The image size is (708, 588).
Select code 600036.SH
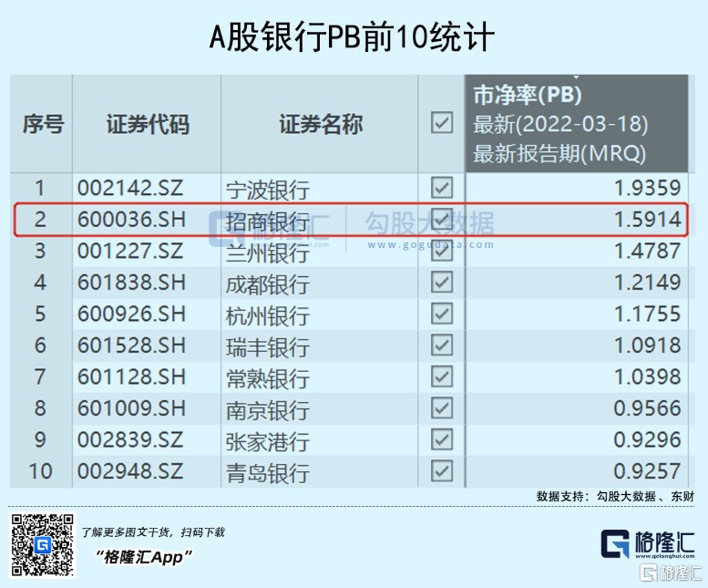tap(131, 220)
